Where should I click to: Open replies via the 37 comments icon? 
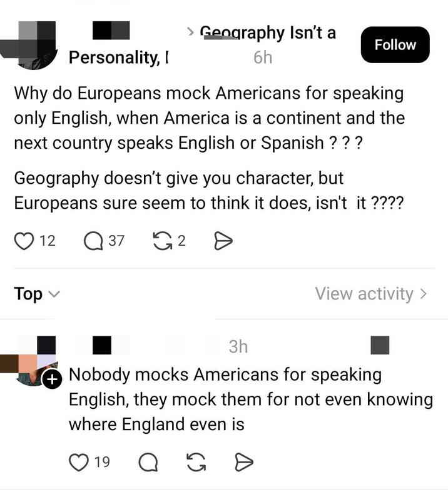[x=93, y=241]
